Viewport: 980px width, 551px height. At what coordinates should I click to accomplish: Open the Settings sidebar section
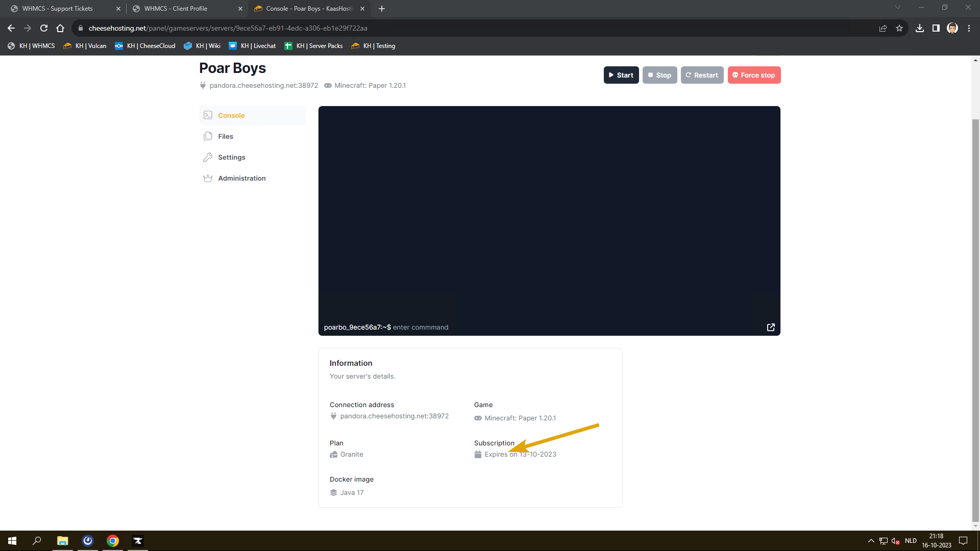click(231, 157)
